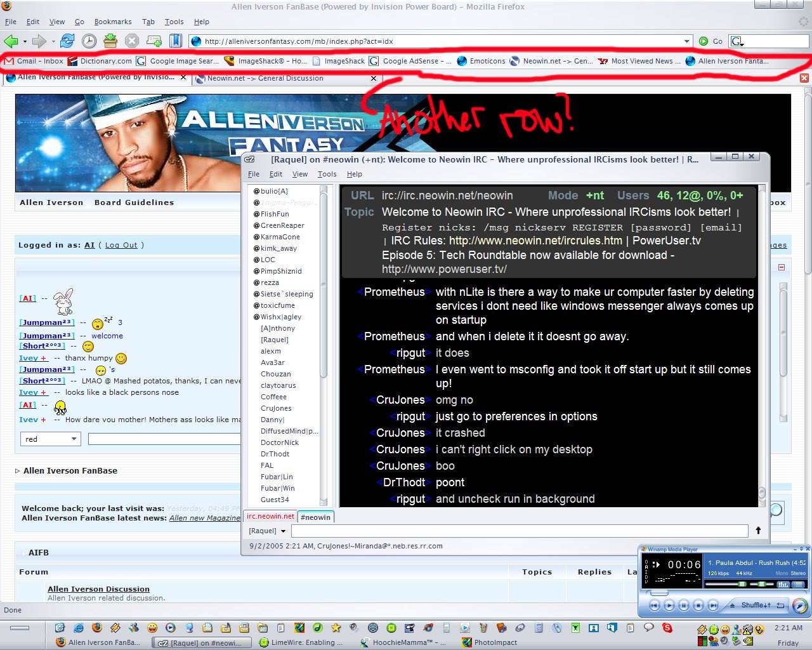Expand the Allen Iverson FanBase section triangle

pyautogui.click(x=18, y=471)
